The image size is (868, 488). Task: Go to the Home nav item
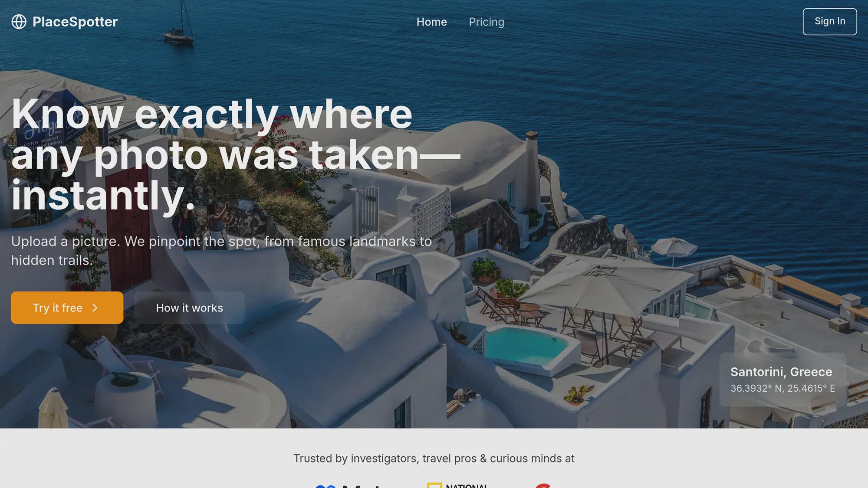click(x=431, y=22)
